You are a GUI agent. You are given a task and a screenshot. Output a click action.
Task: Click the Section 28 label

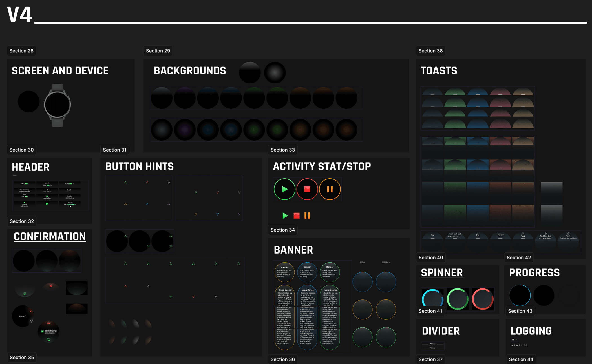(x=21, y=51)
